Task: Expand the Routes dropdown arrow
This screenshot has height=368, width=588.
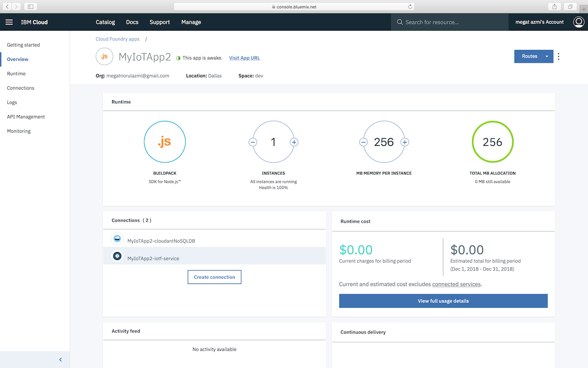Action: (547, 56)
